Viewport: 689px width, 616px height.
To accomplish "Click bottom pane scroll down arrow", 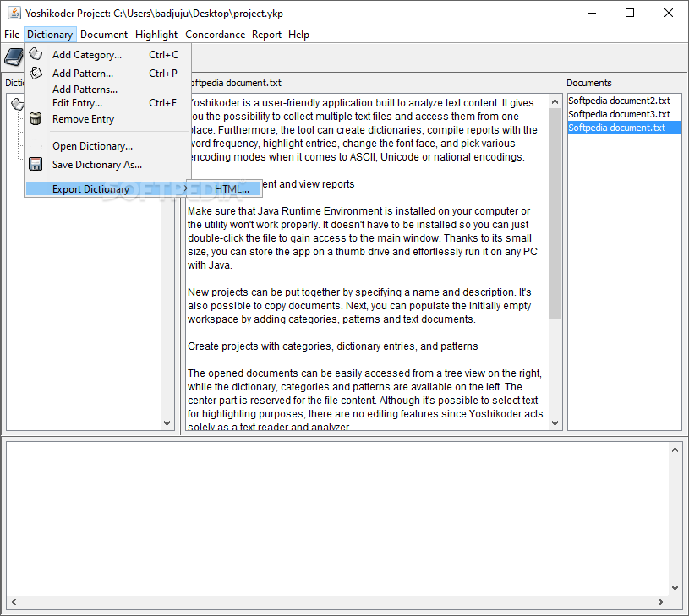I will (x=675, y=588).
